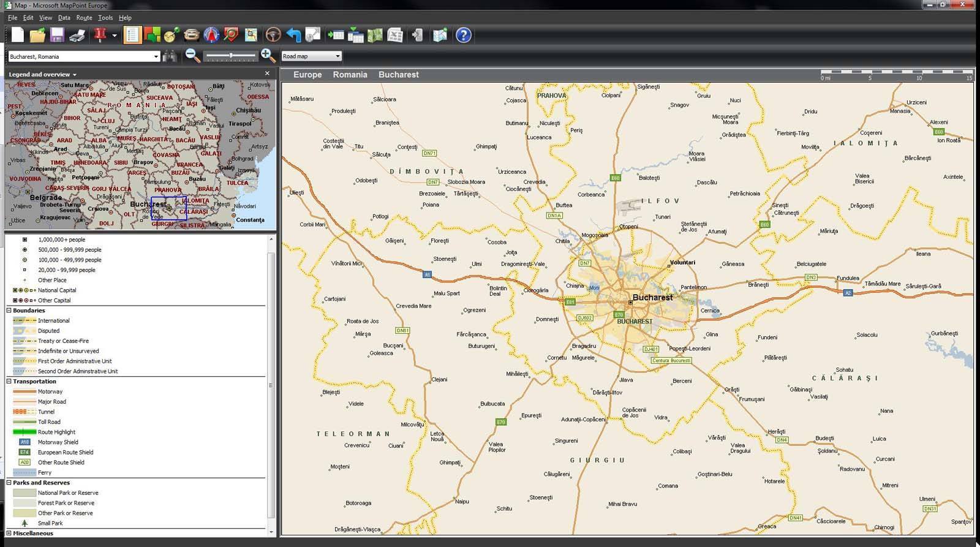This screenshot has height=547, width=980.
Task: Collapse the Transportation legend section
Action: (9, 381)
